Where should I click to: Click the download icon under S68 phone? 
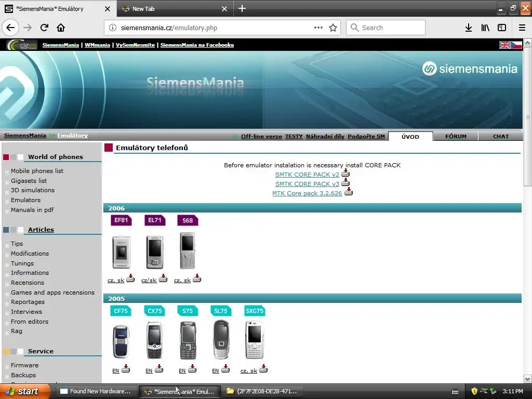point(197,278)
